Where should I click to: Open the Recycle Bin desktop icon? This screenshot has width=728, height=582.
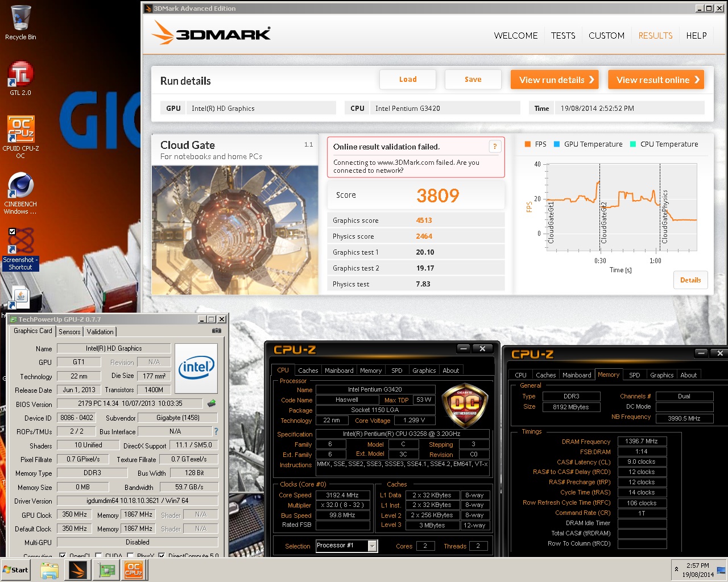(x=20, y=23)
